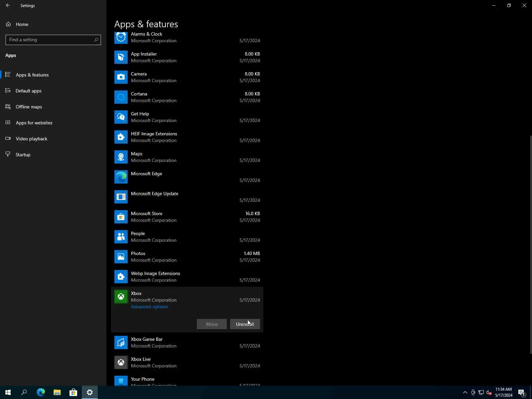Open taskbar Search
The width and height of the screenshot is (532, 399).
click(24, 392)
